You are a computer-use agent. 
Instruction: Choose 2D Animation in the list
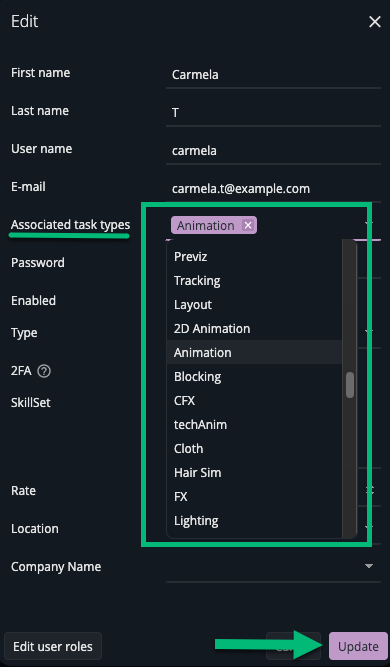[x=254, y=328]
